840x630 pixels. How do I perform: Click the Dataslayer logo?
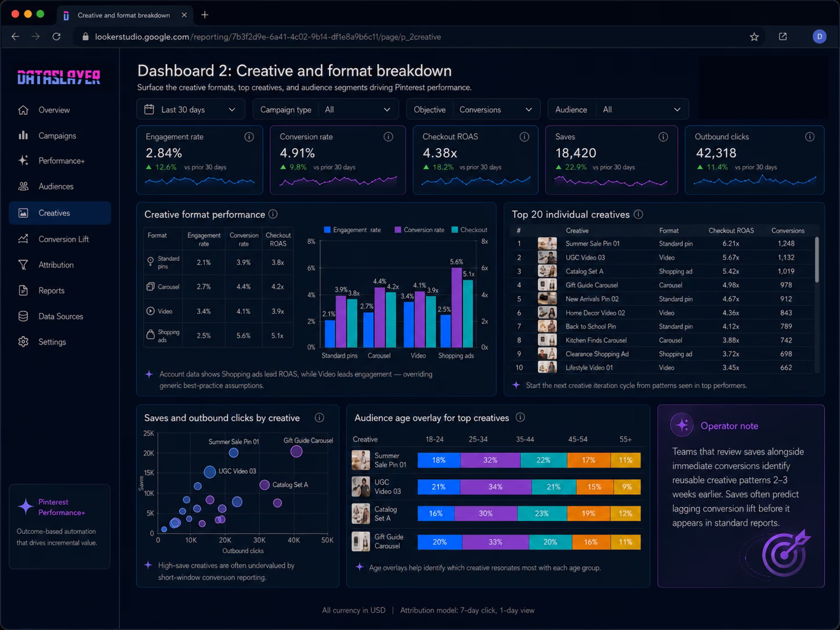point(59,77)
